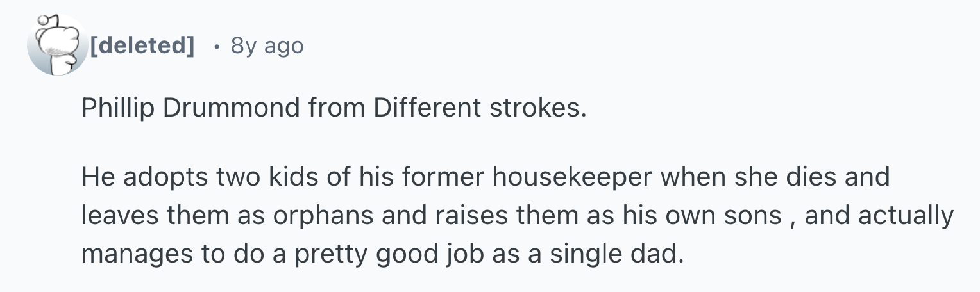Open the [deleted] username link

point(142,45)
